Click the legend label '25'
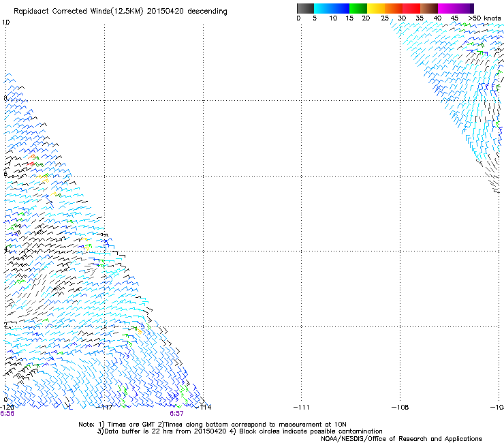The height and width of the screenshot is (443, 504). pos(385,18)
